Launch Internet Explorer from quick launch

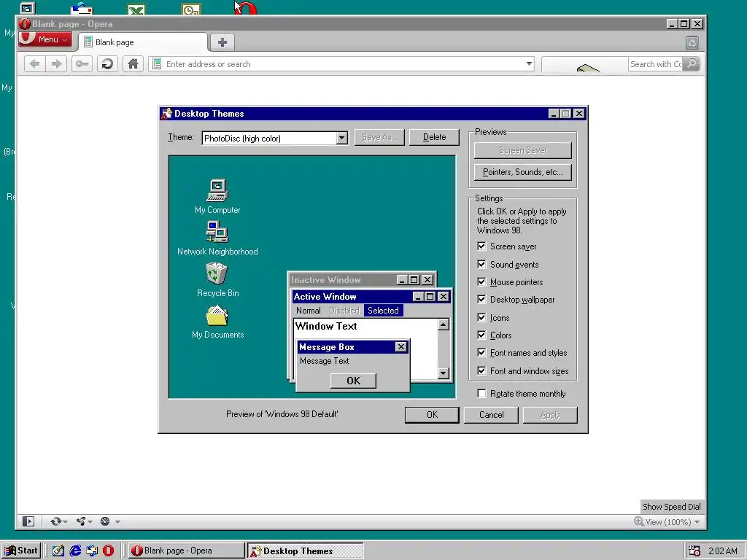pyautogui.click(x=75, y=551)
